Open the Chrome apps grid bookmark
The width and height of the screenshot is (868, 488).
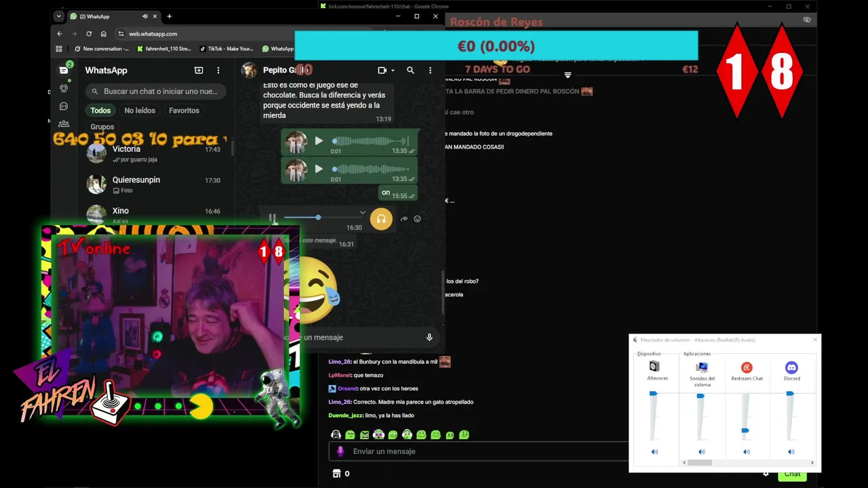coord(59,49)
